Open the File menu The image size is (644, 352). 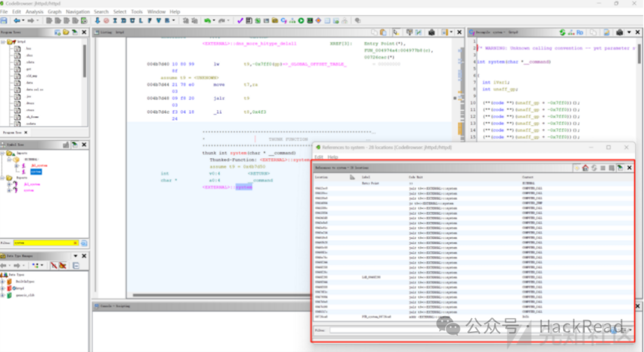click(4, 11)
